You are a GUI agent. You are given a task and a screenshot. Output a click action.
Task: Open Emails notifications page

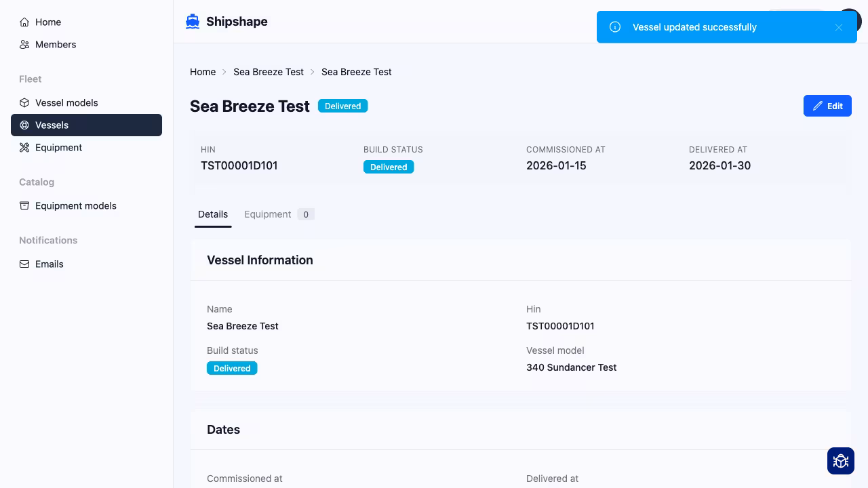coord(86,264)
